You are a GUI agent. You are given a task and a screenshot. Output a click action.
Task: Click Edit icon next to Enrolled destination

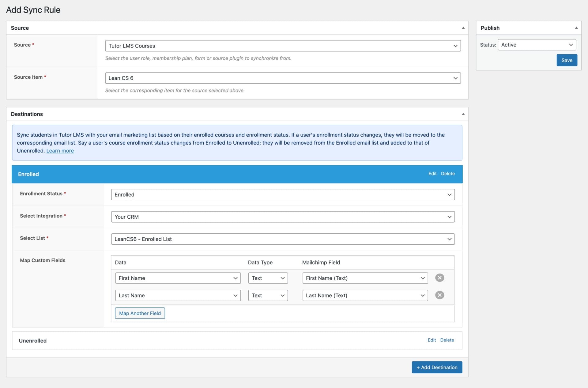point(432,174)
